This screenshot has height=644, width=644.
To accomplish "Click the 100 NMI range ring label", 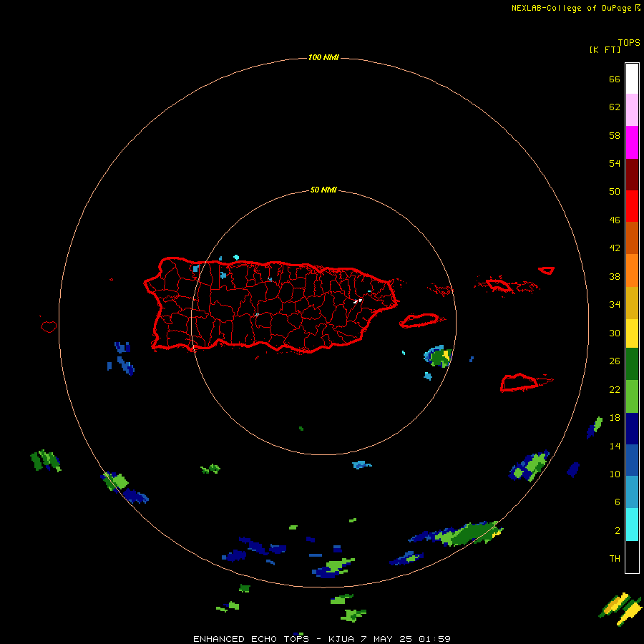I will tap(323, 57).
